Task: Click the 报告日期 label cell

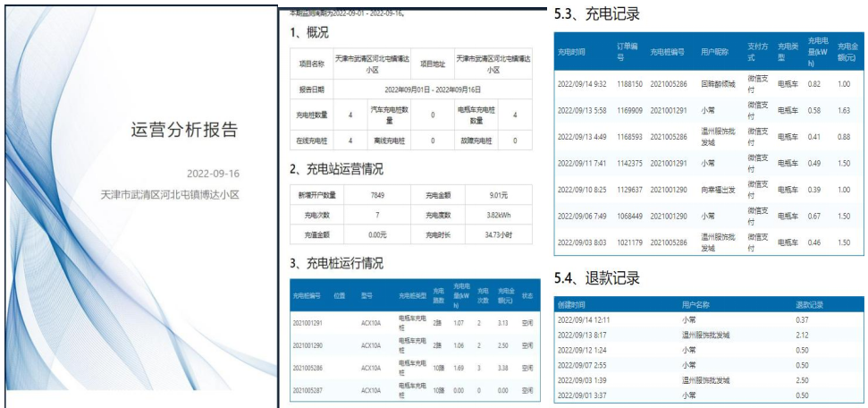Action: pos(312,89)
